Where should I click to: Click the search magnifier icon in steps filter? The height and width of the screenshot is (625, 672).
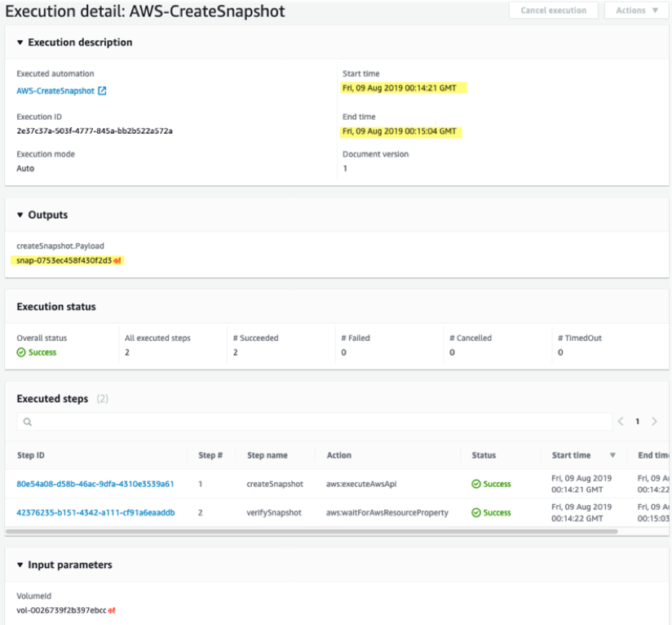(28, 422)
